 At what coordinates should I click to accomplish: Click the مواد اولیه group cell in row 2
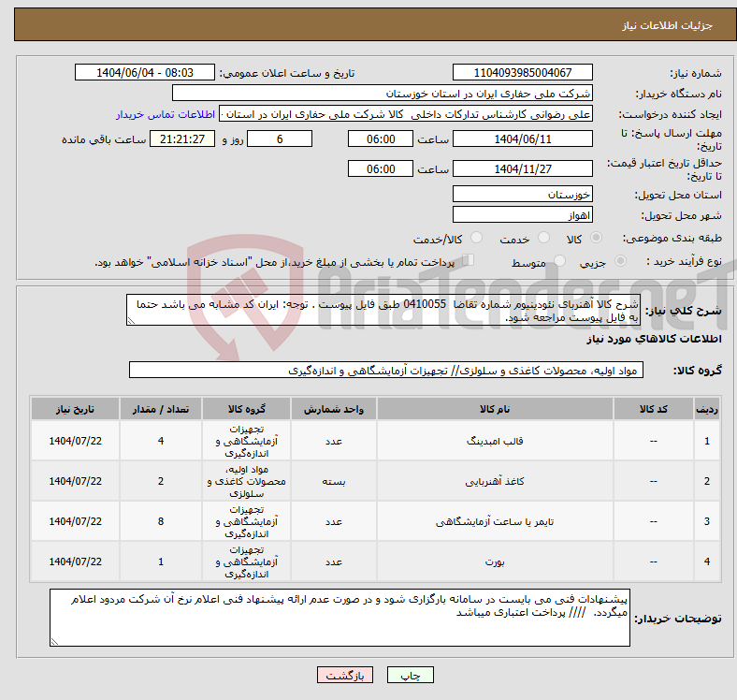coord(247,481)
